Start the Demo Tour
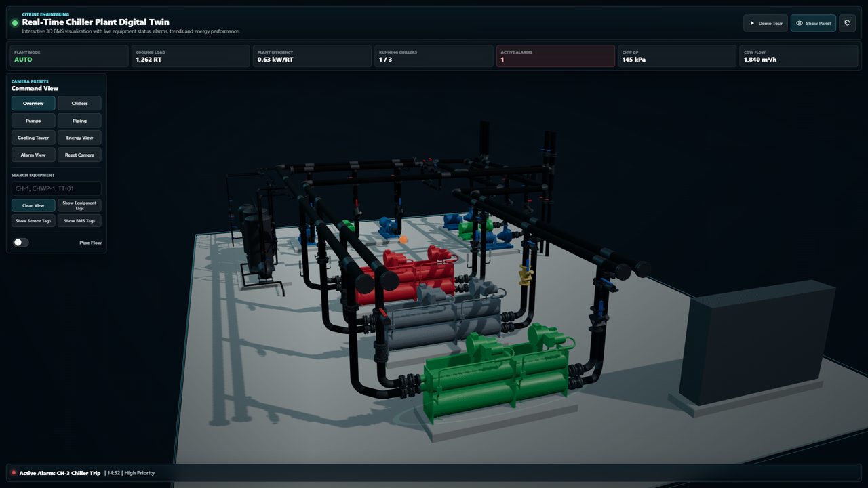This screenshot has height=488, width=868. pyautogui.click(x=766, y=23)
